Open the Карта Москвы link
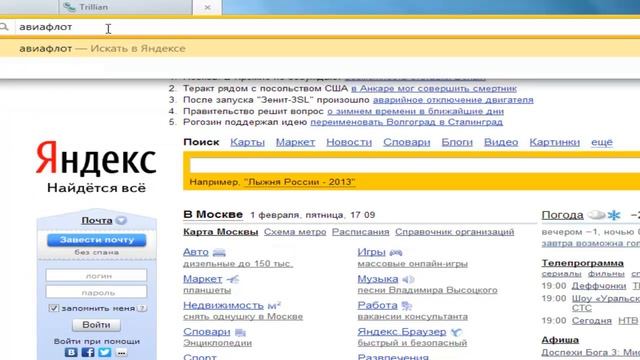The image size is (640, 360). pos(221,232)
